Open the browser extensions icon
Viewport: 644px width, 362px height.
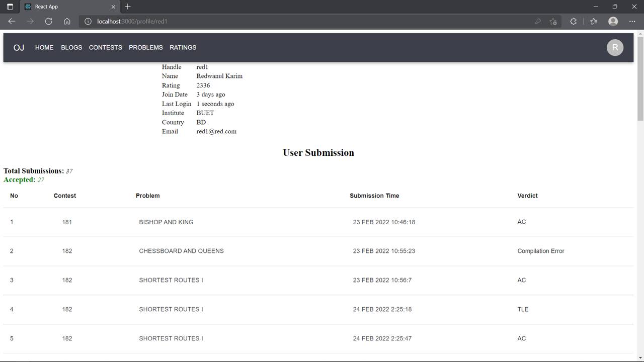pyautogui.click(x=573, y=21)
